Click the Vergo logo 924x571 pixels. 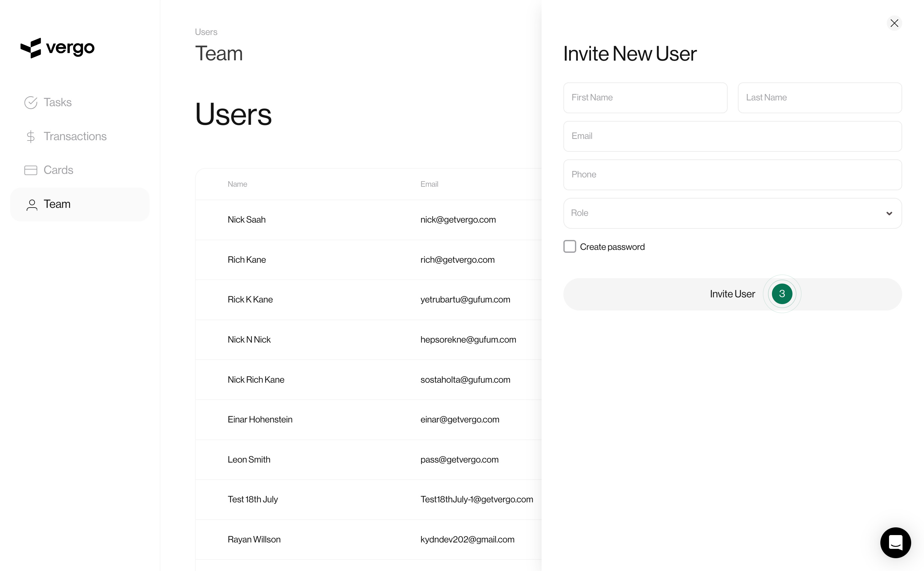57,48
